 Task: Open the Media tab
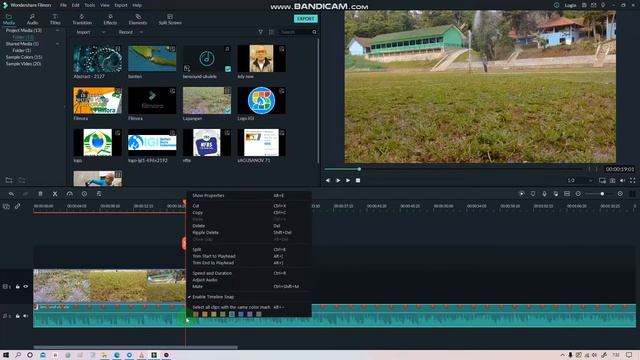point(9,19)
